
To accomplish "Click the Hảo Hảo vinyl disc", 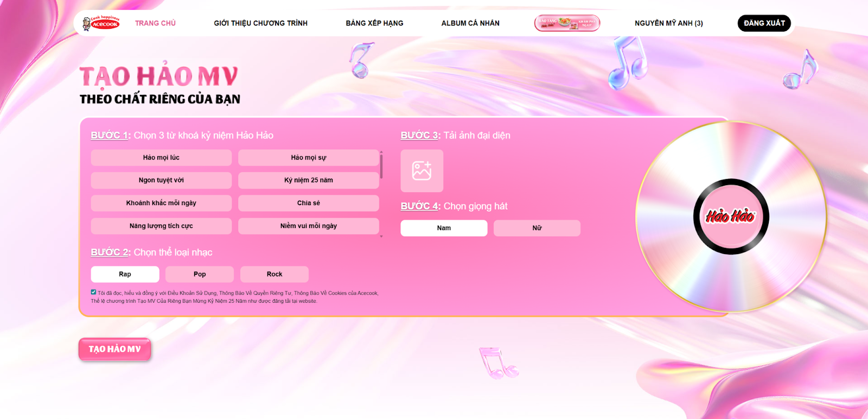I will [731, 217].
